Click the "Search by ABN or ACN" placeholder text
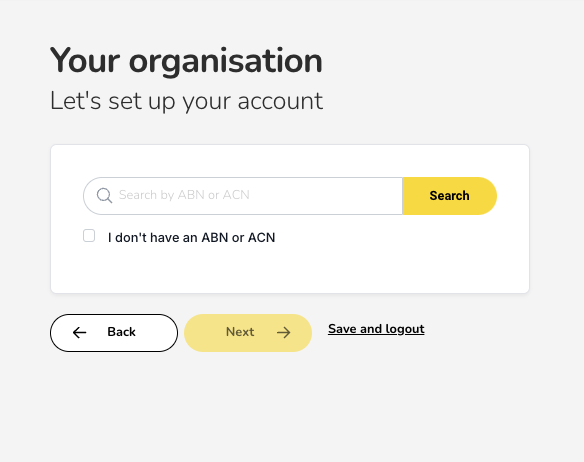This screenshot has width=584, height=462. click(x=184, y=195)
